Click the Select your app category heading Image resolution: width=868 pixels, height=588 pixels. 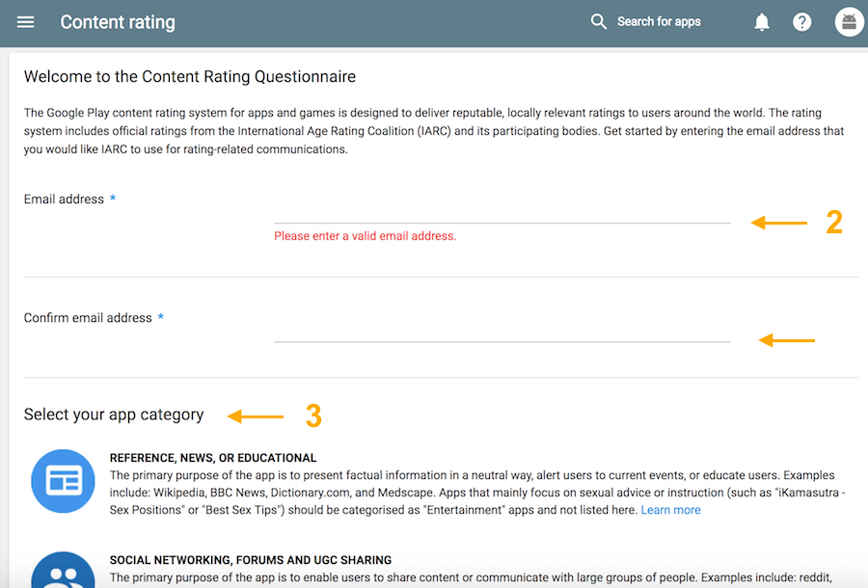pos(114,414)
